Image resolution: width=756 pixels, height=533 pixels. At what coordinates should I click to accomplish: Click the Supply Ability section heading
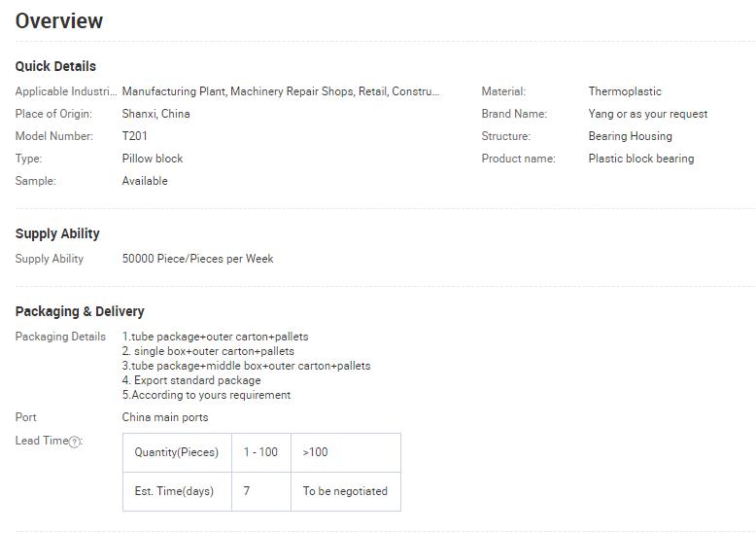tap(57, 233)
